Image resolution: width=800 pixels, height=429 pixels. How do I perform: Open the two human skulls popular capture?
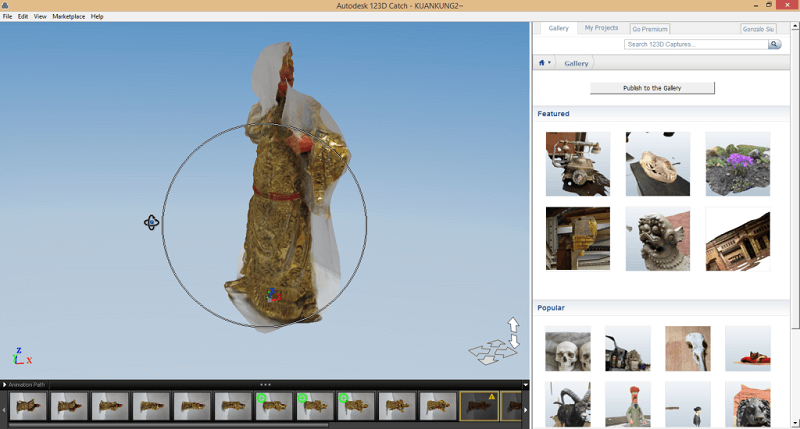(x=567, y=348)
